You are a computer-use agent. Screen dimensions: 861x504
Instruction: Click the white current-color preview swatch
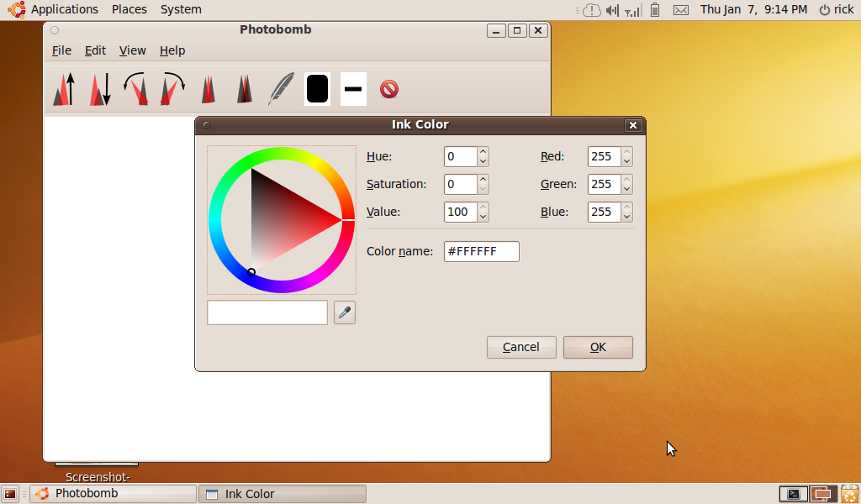click(267, 312)
